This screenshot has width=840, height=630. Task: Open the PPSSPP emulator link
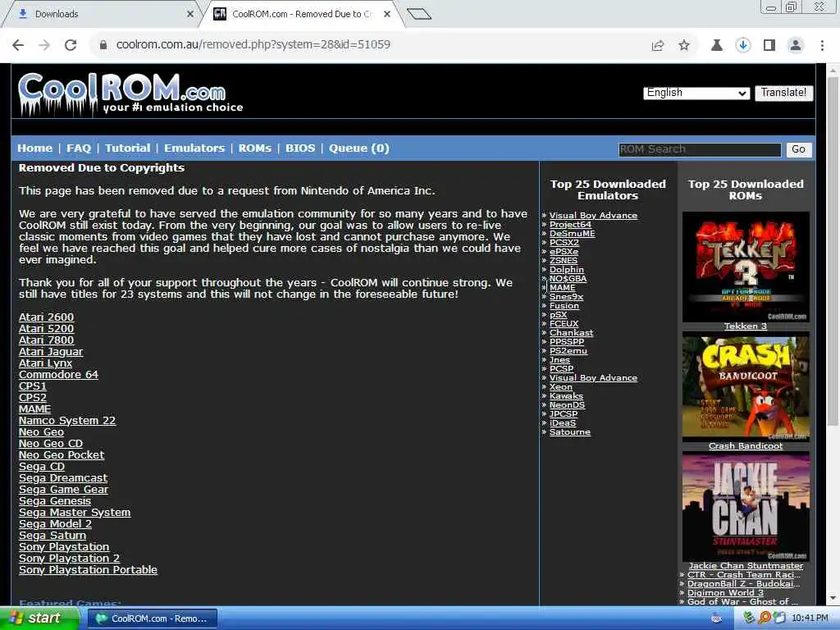[x=567, y=342]
